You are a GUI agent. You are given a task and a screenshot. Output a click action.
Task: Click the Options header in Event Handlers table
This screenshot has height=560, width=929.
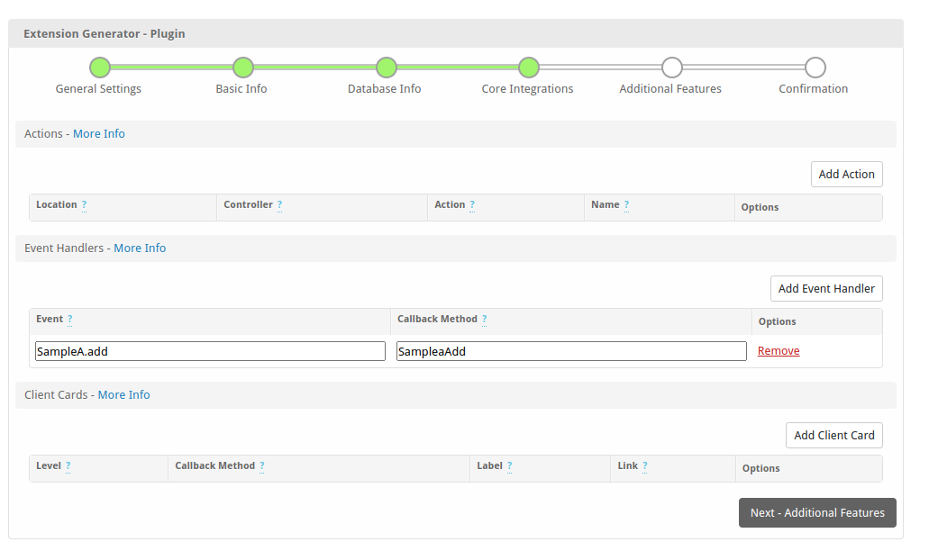[778, 321]
